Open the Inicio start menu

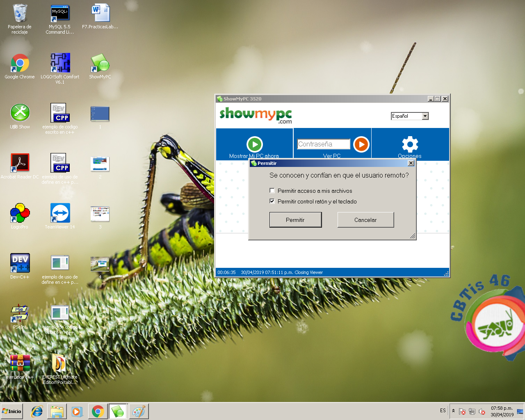[11, 411]
